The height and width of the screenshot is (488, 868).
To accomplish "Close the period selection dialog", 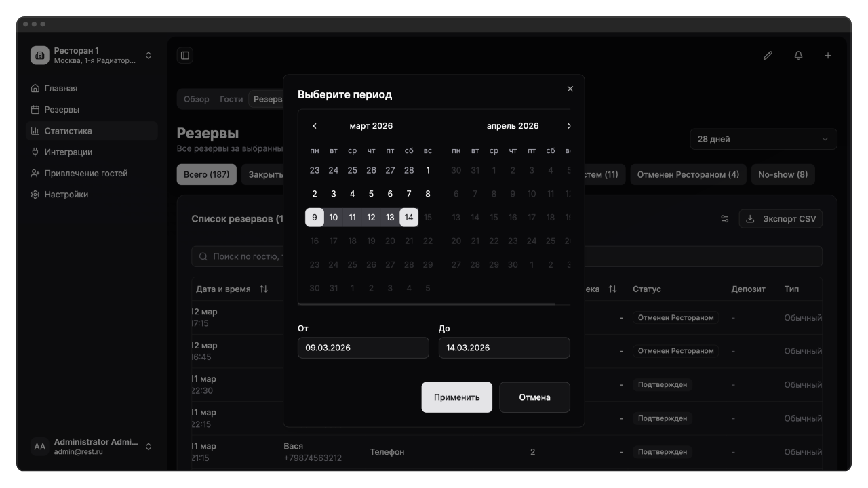I will coord(570,89).
